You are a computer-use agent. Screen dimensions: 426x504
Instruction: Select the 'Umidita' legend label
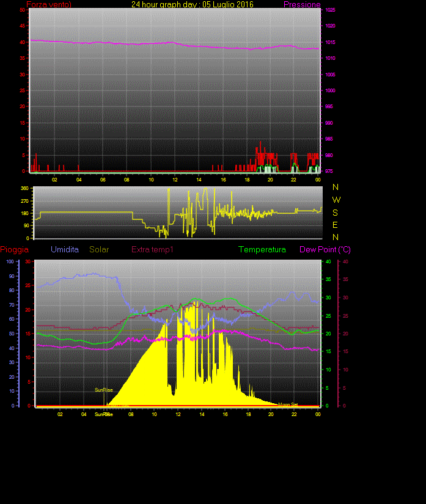(x=65, y=249)
